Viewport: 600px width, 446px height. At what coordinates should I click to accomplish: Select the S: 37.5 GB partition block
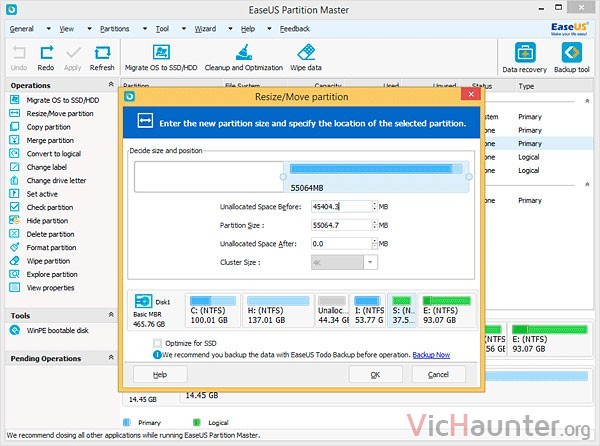coord(402,310)
